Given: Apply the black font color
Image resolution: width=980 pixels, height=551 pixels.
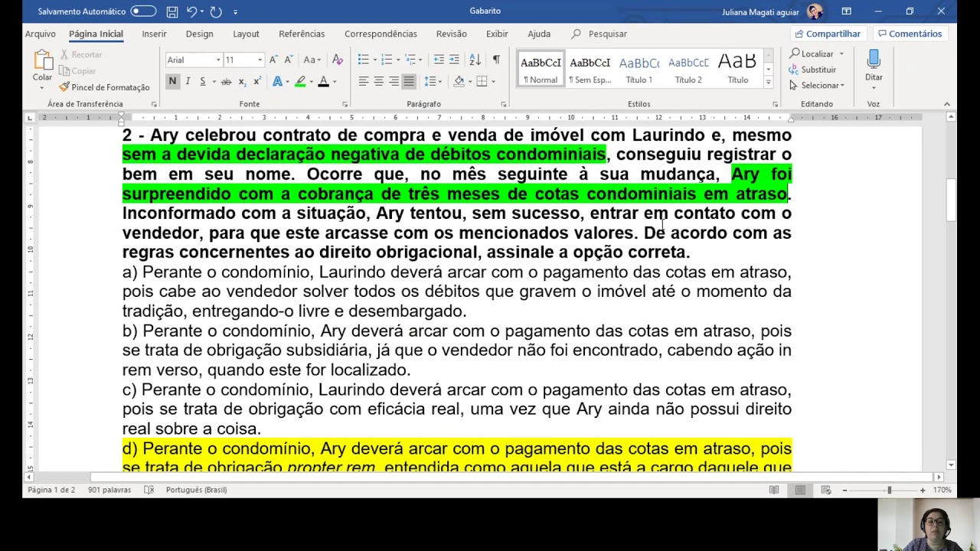Looking at the screenshot, I should [323, 81].
